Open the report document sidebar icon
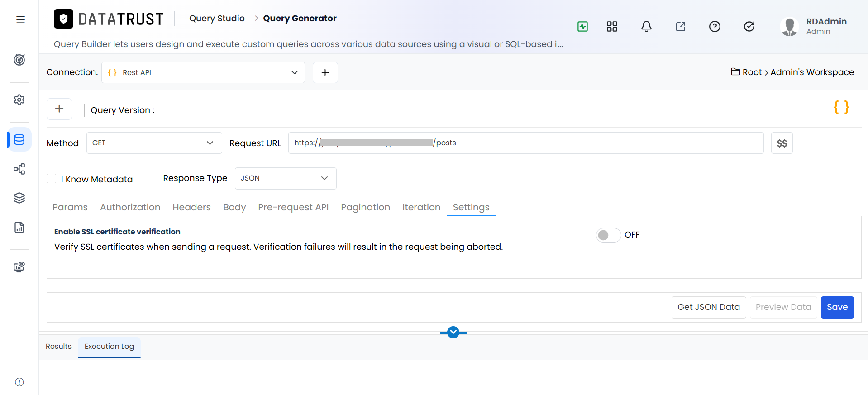This screenshot has height=395, width=868. coord(19,227)
